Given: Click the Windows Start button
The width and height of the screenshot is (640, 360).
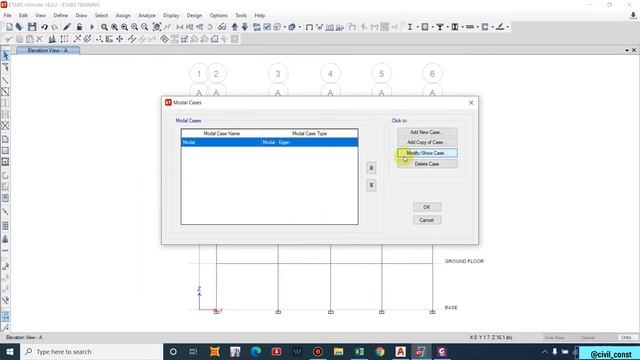Looking at the screenshot, I should point(9,351).
